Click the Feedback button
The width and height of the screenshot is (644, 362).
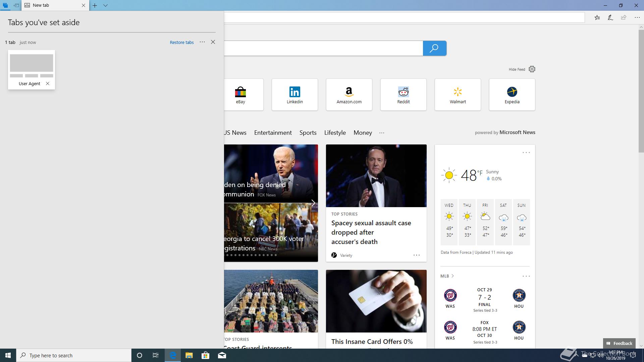point(619,343)
